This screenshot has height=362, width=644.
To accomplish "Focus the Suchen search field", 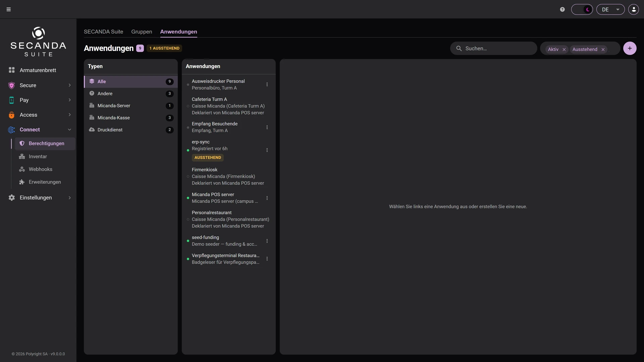I will [x=493, y=48].
